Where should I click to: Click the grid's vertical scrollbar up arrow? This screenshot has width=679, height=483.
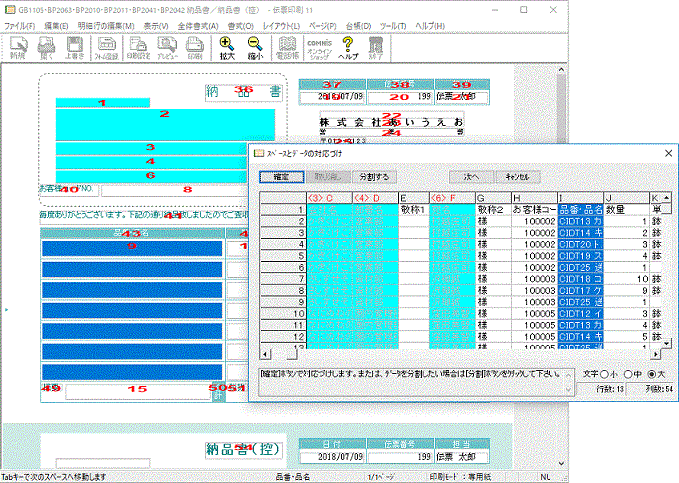click(666, 198)
